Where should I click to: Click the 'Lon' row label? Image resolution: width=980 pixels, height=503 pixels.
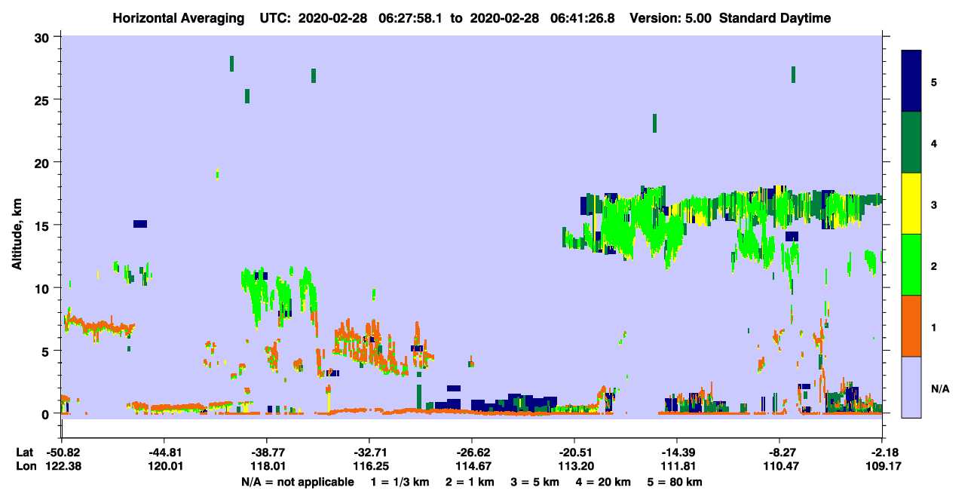pyautogui.click(x=25, y=466)
